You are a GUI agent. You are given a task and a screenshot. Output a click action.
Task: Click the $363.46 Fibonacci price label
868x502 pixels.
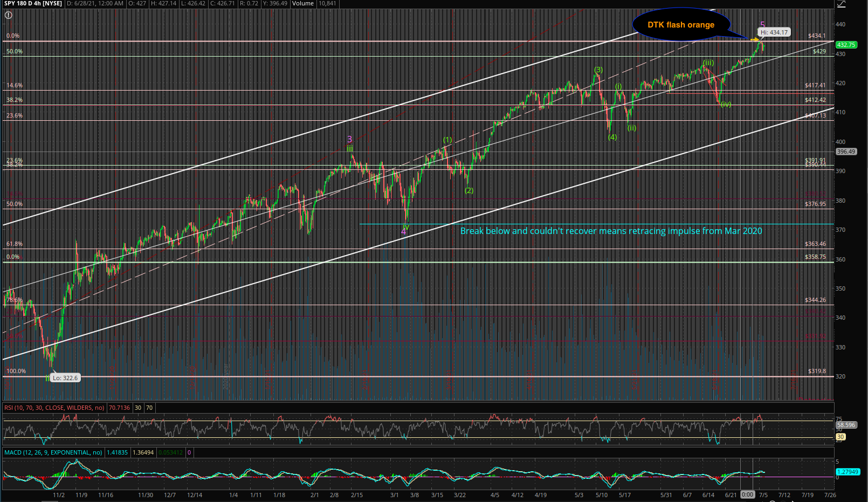coord(815,244)
